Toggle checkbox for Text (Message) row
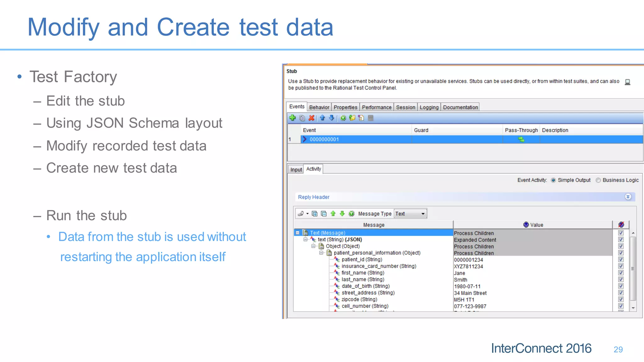The width and height of the screenshot is (644, 362). coord(621,233)
